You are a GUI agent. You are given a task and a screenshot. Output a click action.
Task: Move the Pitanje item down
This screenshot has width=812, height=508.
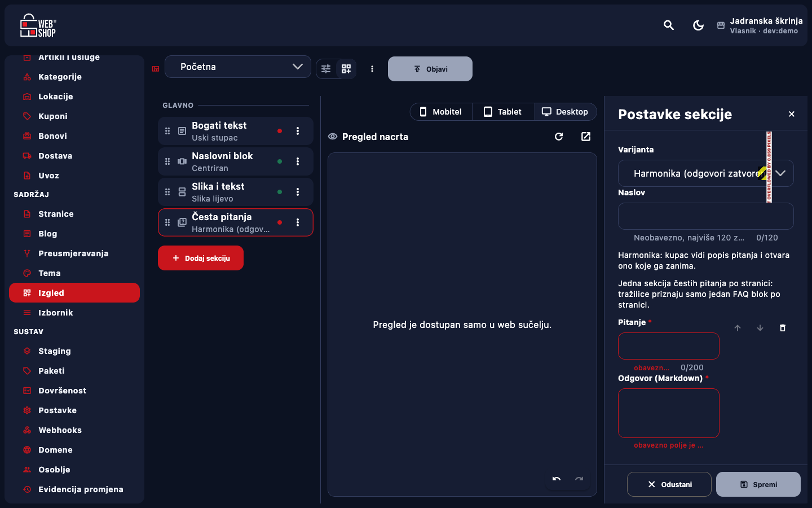pos(760,328)
